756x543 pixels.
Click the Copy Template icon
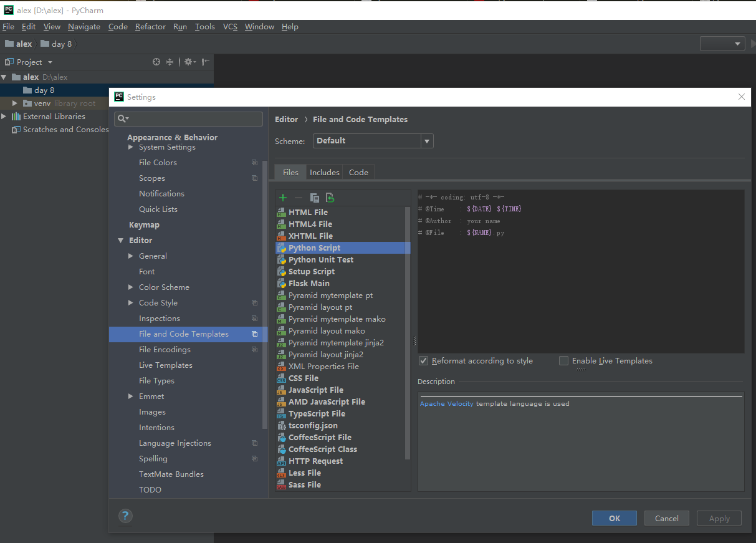point(315,198)
